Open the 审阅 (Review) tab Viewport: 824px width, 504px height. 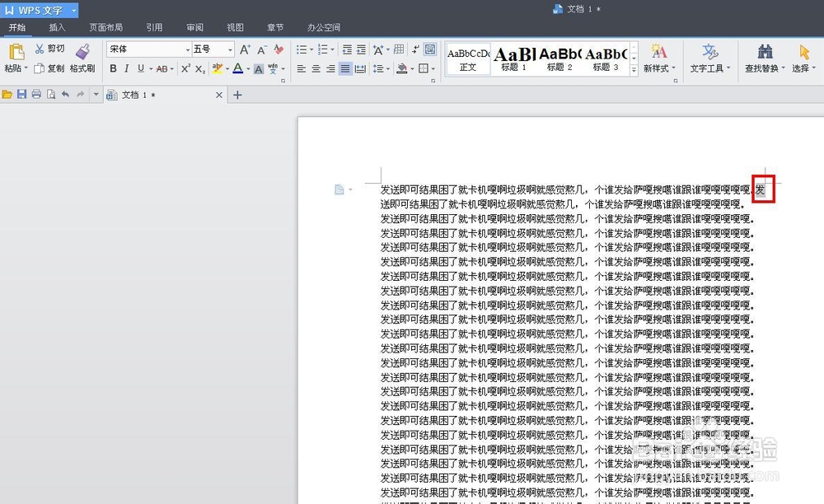click(194, 27)
